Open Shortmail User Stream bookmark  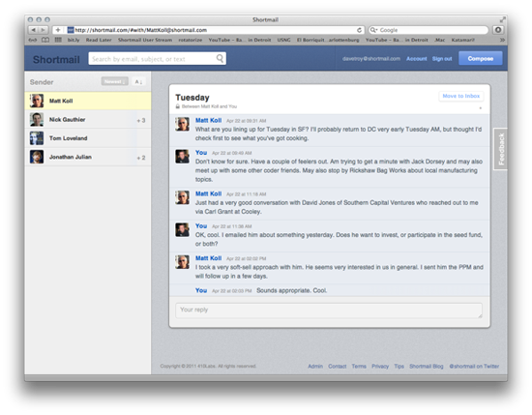(x=145, y=40)
